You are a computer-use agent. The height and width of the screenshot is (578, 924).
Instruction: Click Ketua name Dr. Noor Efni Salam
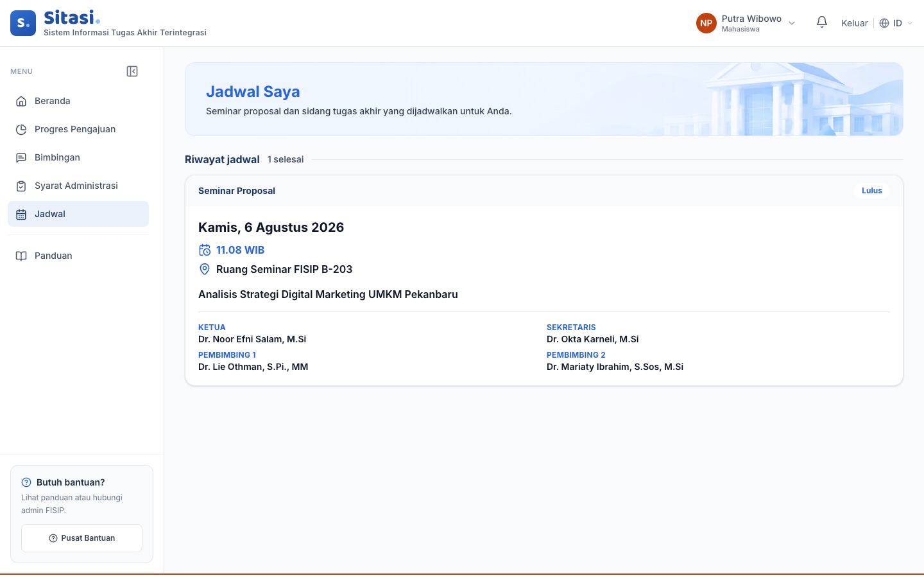(252, 339)
